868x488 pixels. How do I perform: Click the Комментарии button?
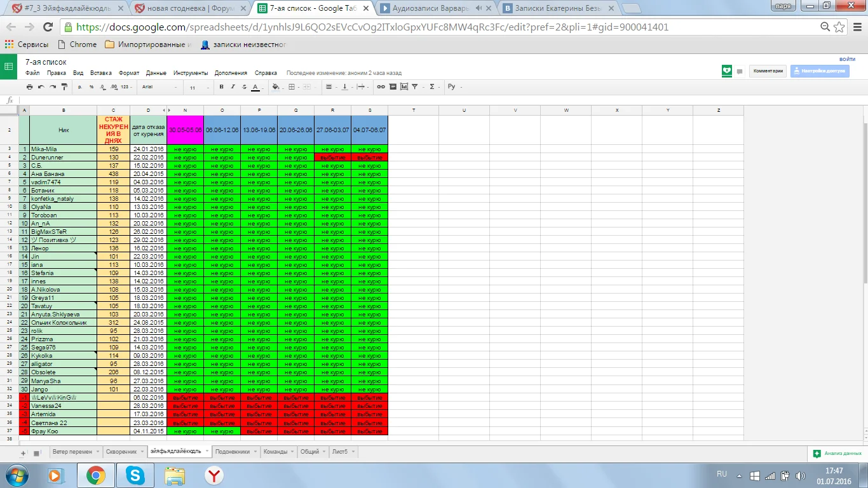[768, 71]
